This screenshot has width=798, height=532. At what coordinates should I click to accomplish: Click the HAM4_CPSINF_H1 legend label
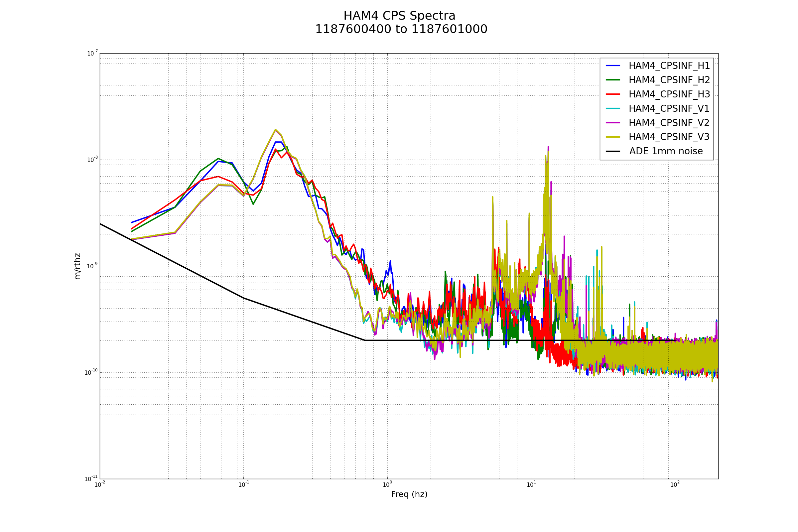click(669, 66)
